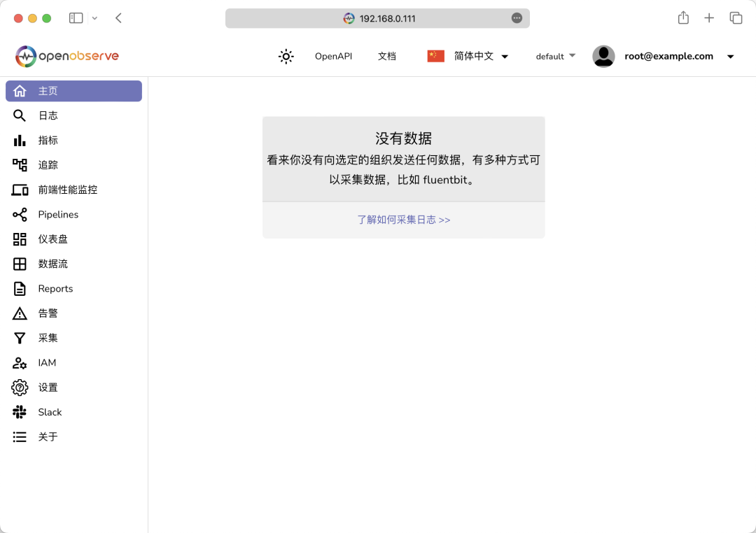Viewport: 756px width, 533px height.
Task: Open the 文档 (Docs) menu item
Action: point(386,56)
